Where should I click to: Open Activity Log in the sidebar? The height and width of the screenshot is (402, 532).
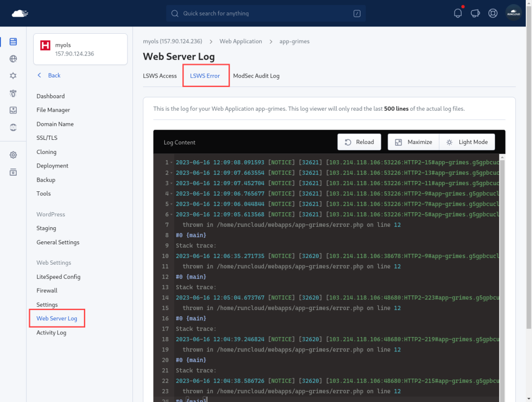pos(51,333)
